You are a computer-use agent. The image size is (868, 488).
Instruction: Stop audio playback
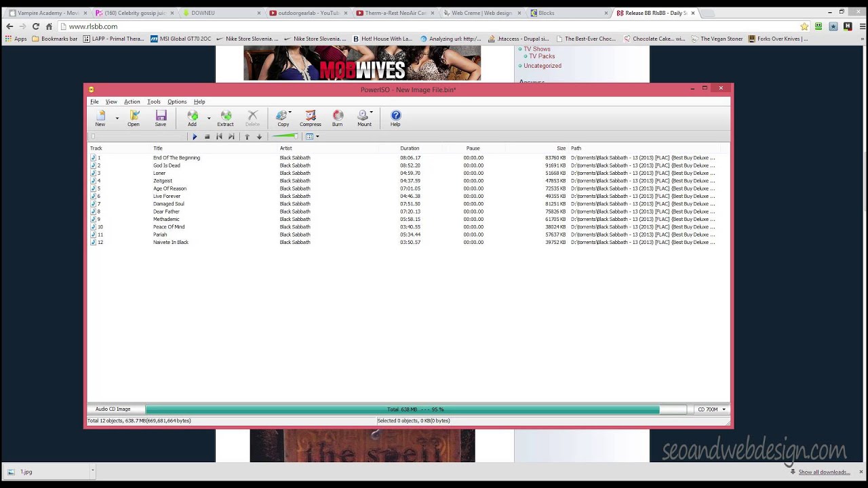pos(207,136)
